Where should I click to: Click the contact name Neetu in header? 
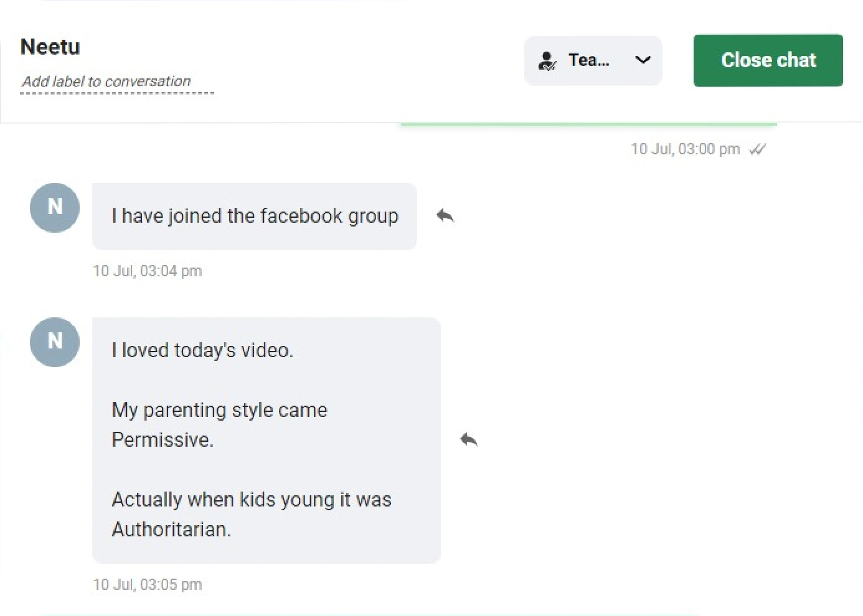(50, 47)
